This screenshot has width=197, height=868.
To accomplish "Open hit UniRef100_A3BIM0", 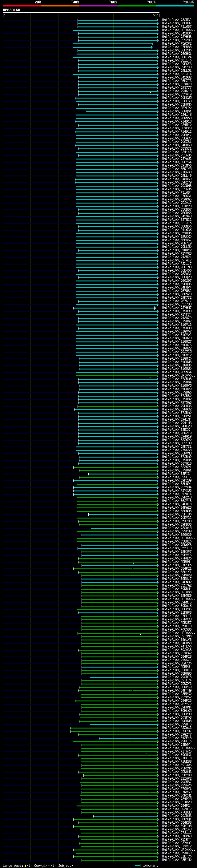I will point(177,860).
